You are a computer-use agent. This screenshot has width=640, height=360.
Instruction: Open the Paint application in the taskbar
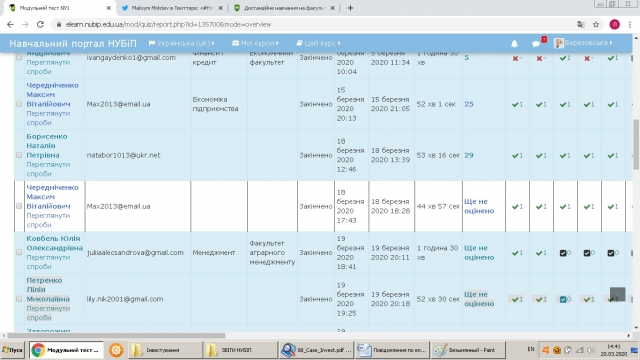[x=468, y=350]
